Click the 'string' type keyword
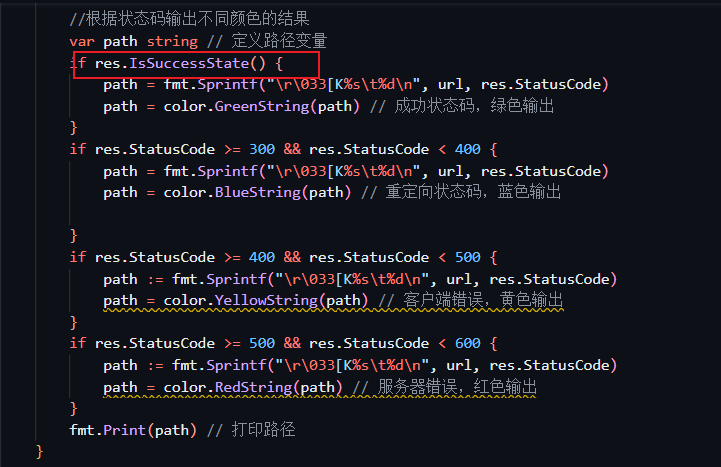The height and width of the screenshot is (467, 721). [172, 41]
